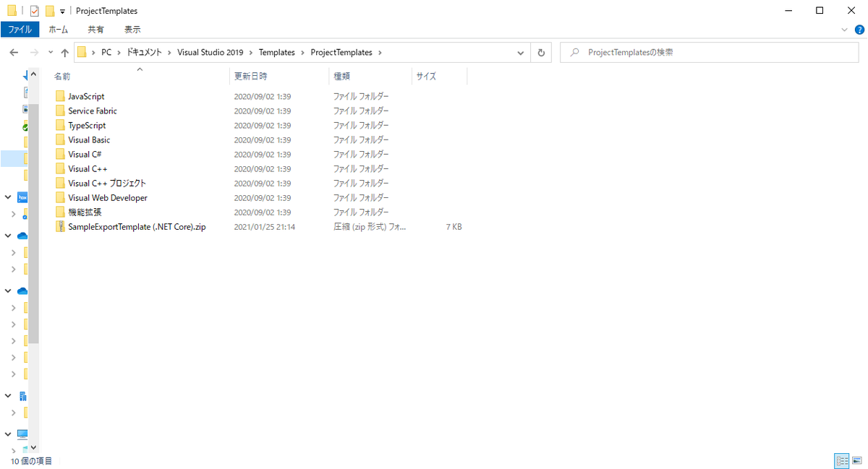
Task: Click navigation pane scrollbar down arrow
Action: point(33,447)
